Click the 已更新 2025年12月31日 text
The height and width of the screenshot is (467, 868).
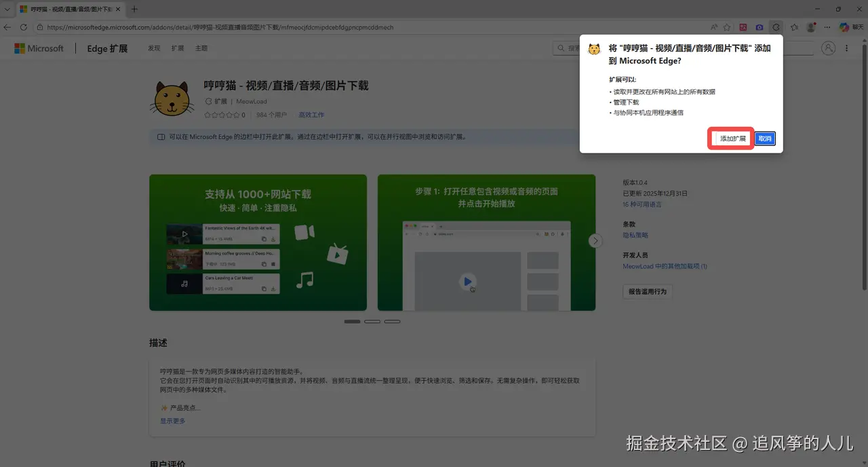(655, 193)
